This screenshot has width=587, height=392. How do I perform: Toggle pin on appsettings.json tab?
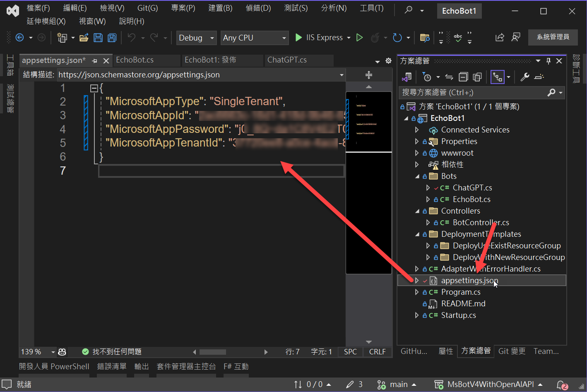click(x=94, y=61)
